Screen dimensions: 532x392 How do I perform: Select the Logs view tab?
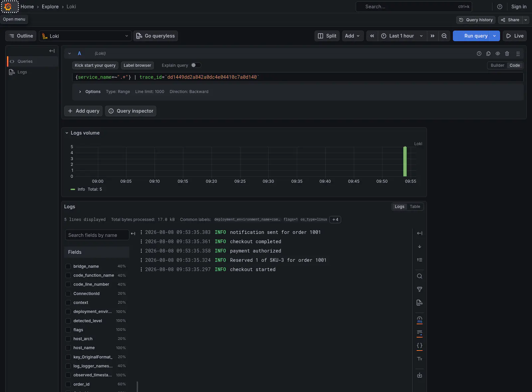click(x=400, y=207)
